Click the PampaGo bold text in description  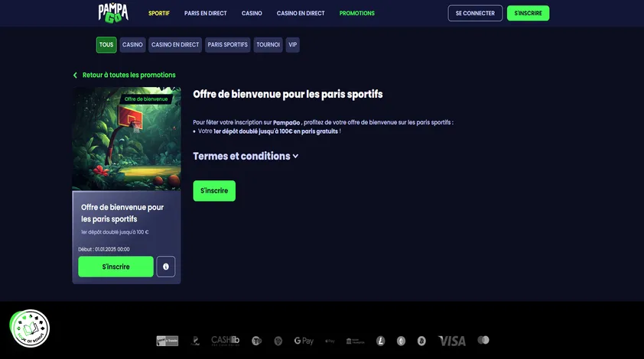[286, 123]
